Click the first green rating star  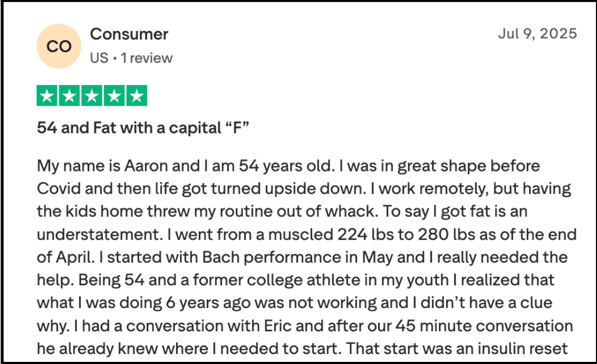click(x=47, y=96)
